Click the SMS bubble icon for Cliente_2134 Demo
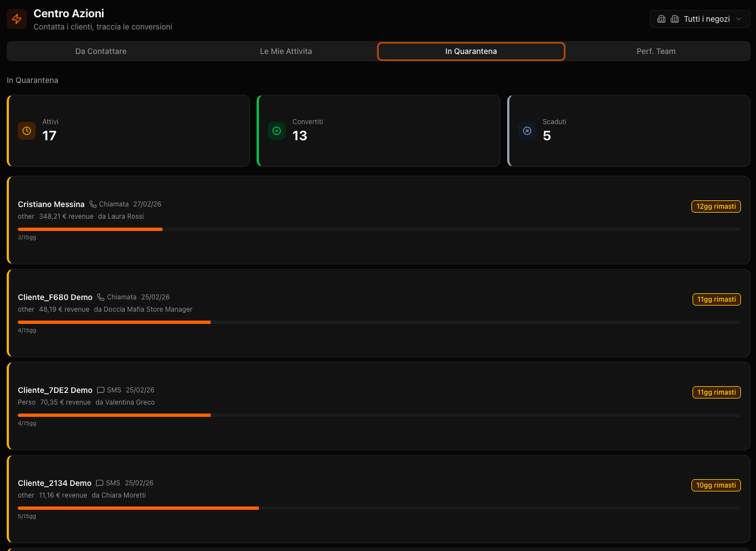The width and height of the screenshot is (756, 551). click(100, 483)
